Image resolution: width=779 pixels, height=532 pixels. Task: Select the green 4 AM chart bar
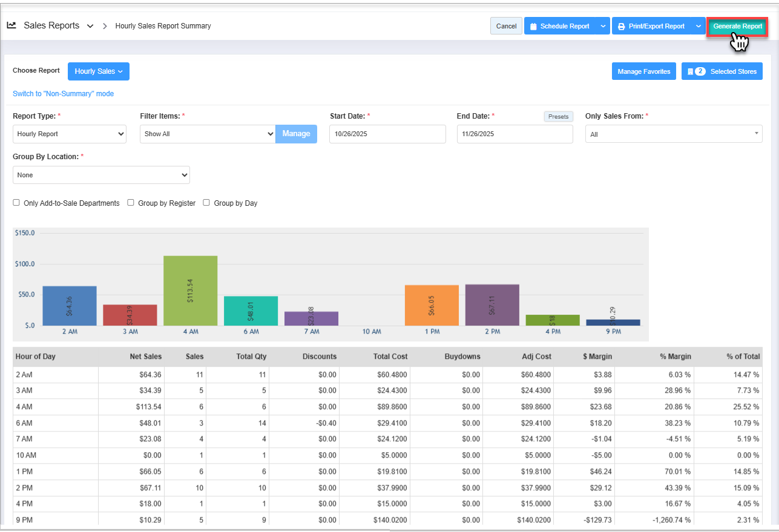pyautogui.click(x=190, y=291)
